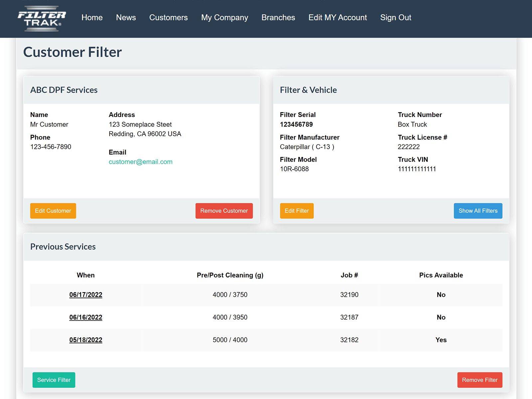Click job number 32187
The image size is (532, 399).
pyautogui.click(x=349, y=317)
